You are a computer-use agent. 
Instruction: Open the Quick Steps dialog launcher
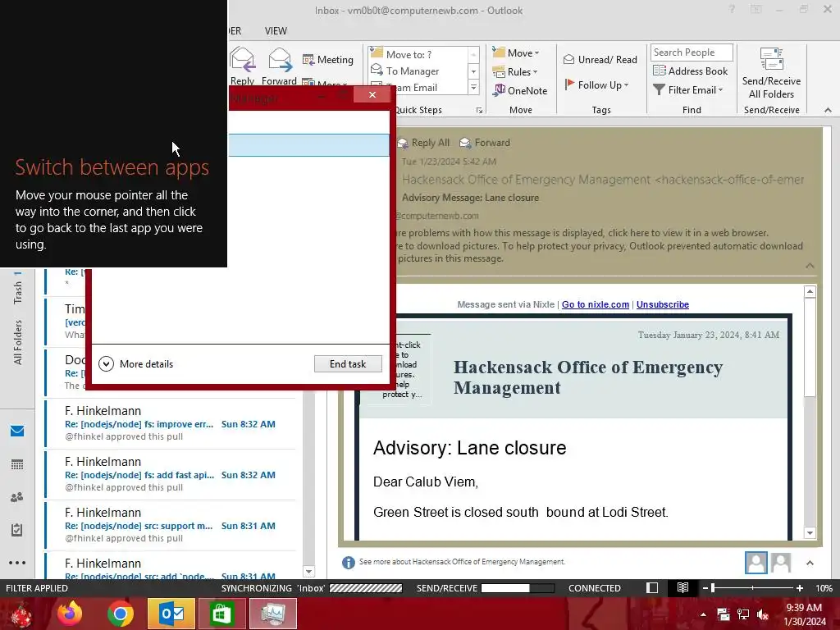(x=479, y=111)
